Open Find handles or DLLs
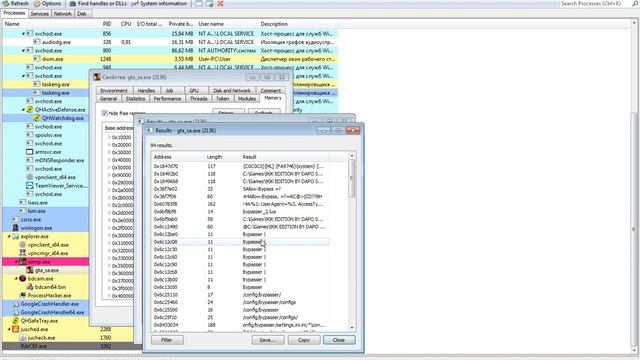This screenshot has width=640, height=360. click(x=98, y=3)
